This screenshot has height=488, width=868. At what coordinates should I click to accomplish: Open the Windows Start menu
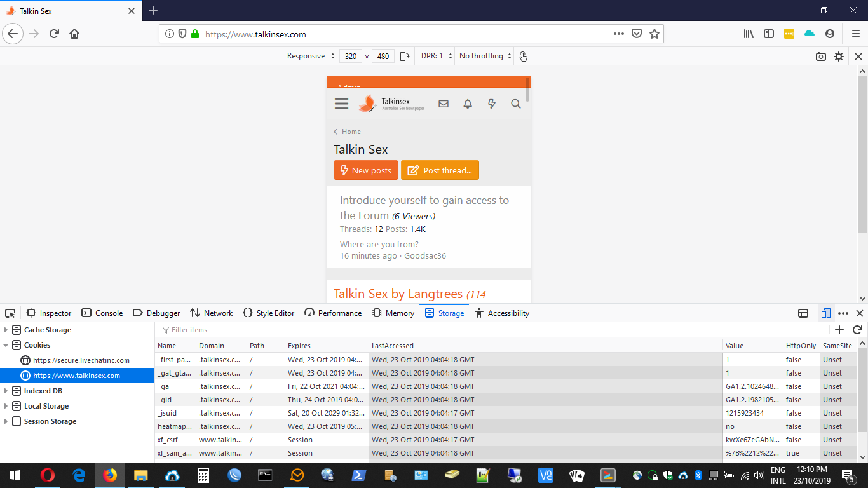[x=15, y=475]
